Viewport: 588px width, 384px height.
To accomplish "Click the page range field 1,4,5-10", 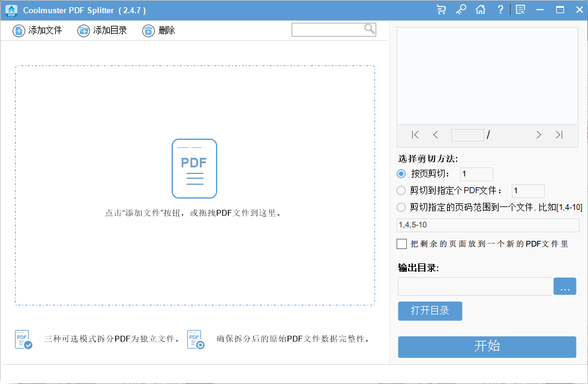I will (x=488, y=225).
